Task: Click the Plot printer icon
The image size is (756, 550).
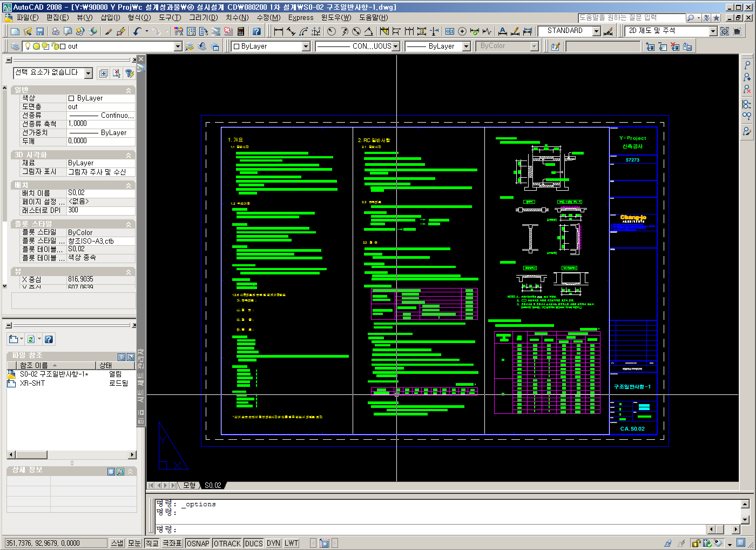Action: point(55,31)
